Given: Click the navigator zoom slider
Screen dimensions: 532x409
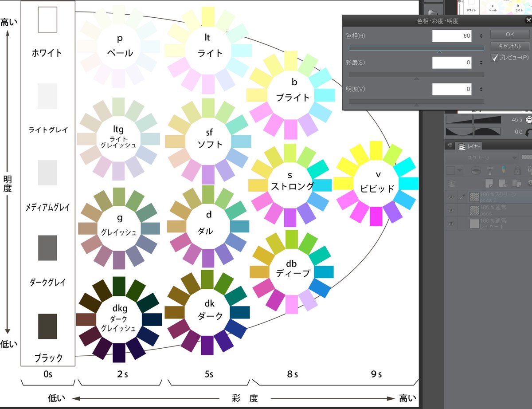Looking at the screenshot, I should 473,119.
